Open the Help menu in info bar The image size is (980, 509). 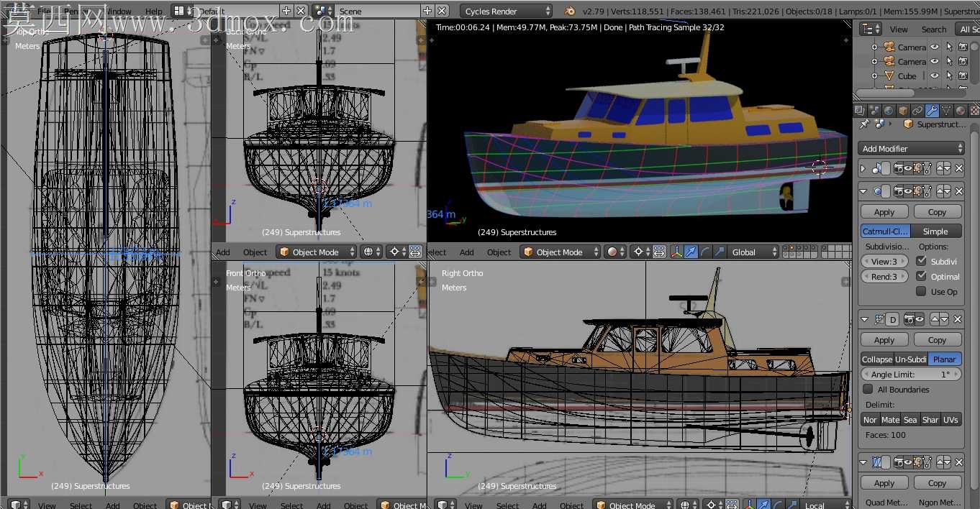pos(153,11)
